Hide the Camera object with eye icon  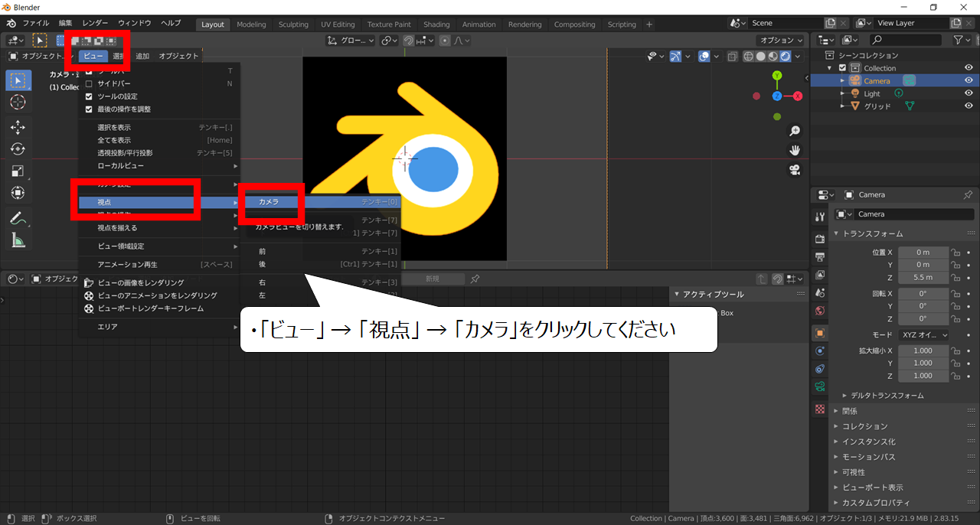click(x=969, y=80)
